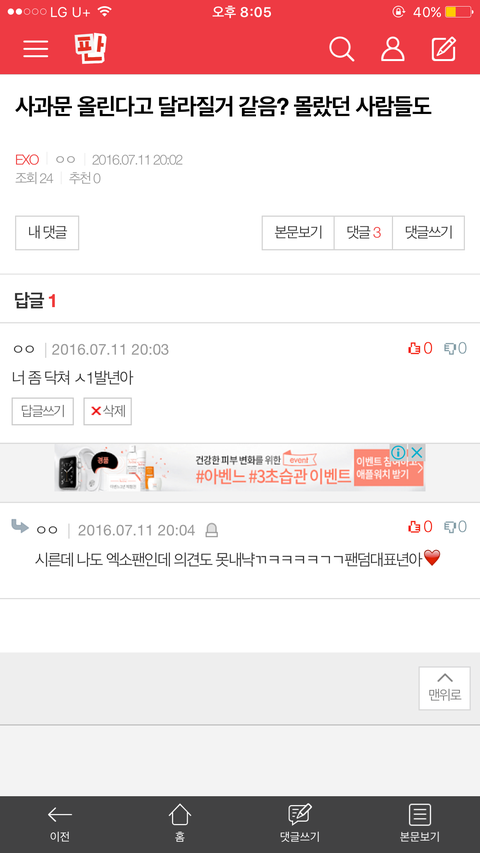The height and width of the screenshot is (853, 480).
Task: Jump to top with 맨위로
Action: coord(445,688)
